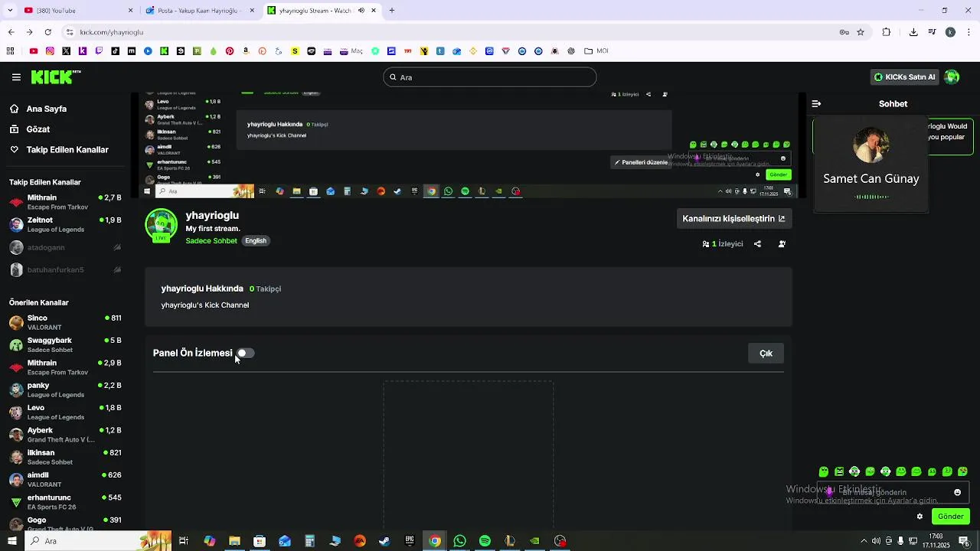
Task: Open the Sadece Sohbet category link
Action: (211, 241)
